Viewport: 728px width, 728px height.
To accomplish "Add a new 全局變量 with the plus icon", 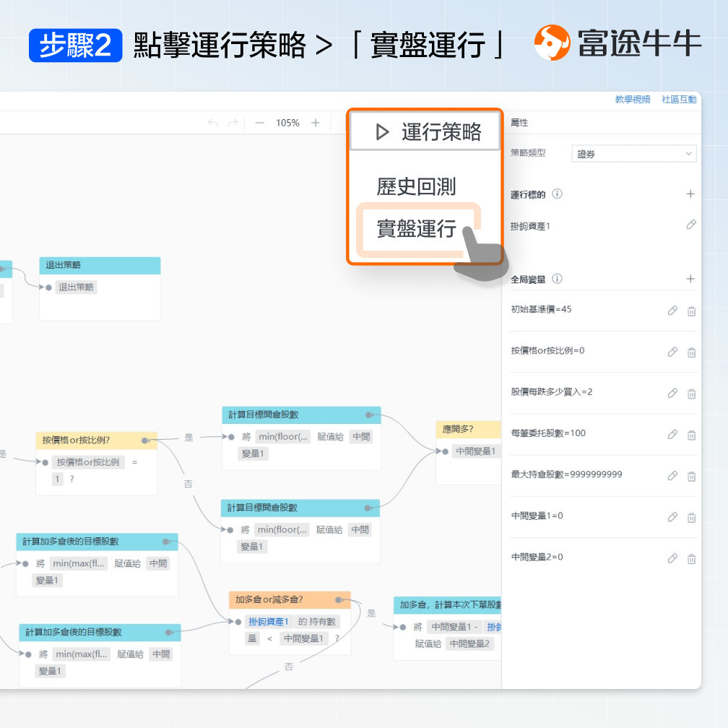I will tap(690, 279).
